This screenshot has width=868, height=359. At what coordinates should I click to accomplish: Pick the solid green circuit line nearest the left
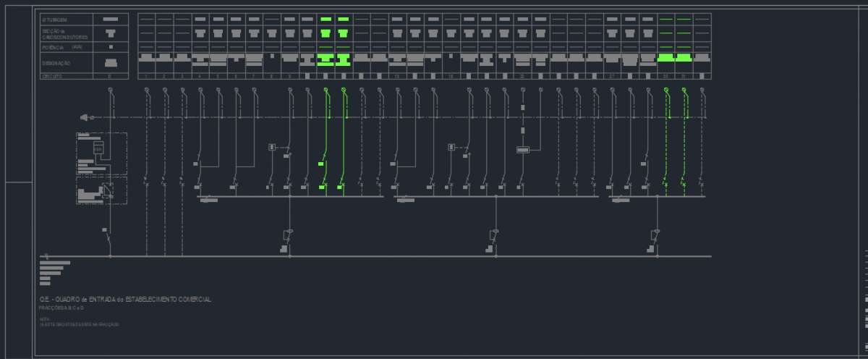(x=326, y=141)
